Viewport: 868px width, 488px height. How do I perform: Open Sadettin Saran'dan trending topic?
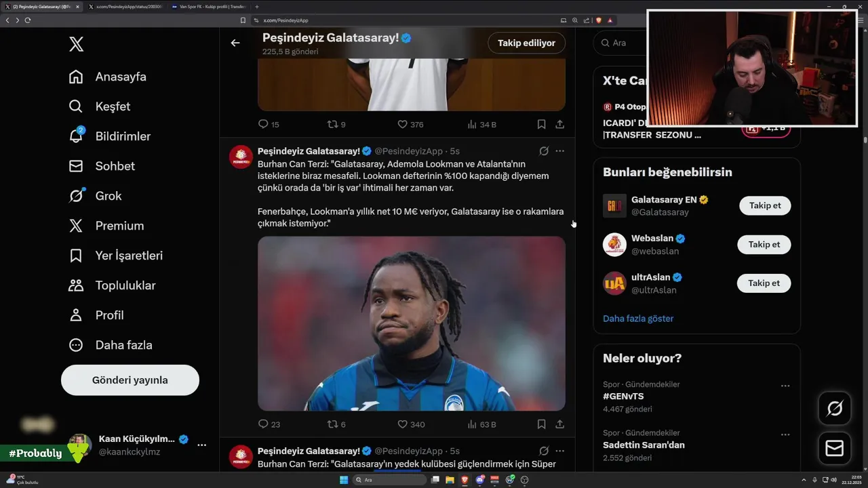click(644, 445)
